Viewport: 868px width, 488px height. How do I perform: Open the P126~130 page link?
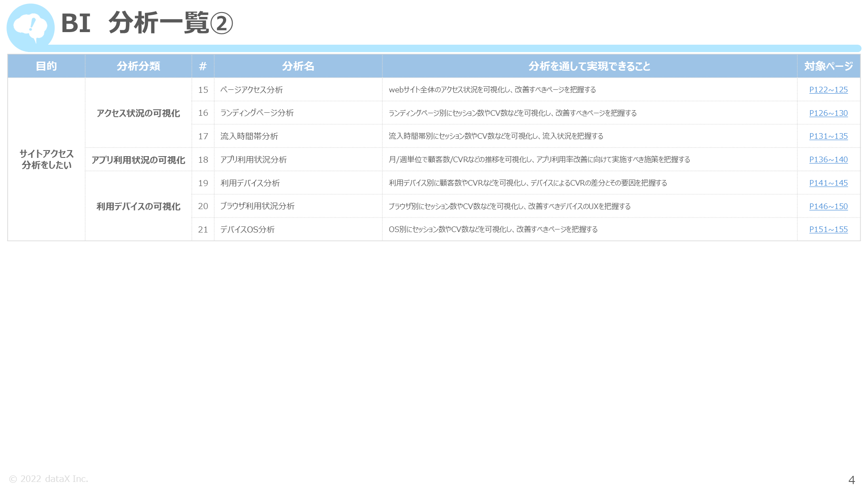click(x=828, y=113)
